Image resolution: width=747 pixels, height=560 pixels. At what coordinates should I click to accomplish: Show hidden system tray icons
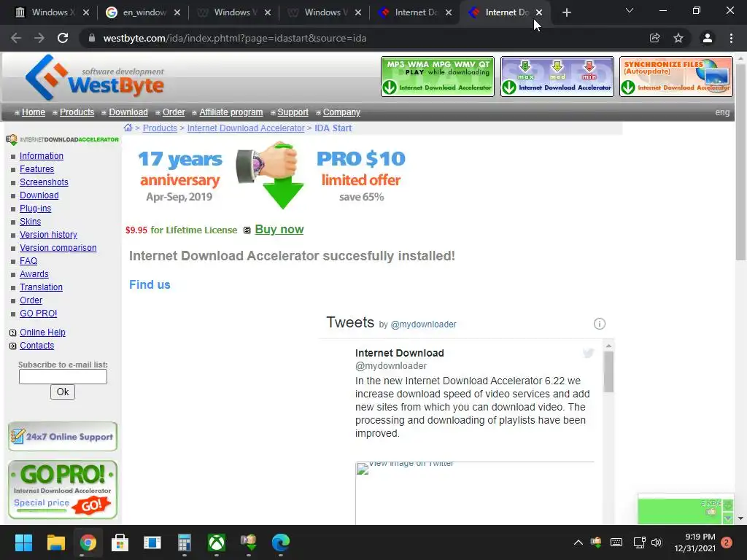(578, 542)
